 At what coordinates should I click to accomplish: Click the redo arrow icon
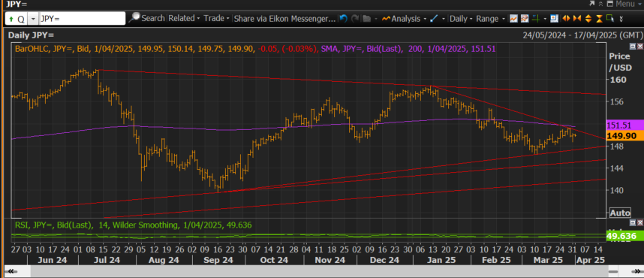coord(355,19)
